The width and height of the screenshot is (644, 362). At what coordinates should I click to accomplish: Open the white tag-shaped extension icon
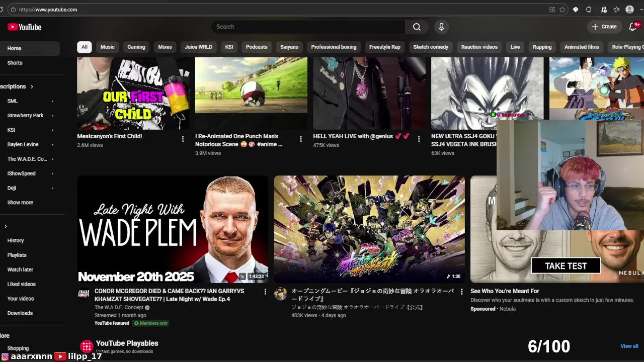pyautogui.click(x=576, y=10)
